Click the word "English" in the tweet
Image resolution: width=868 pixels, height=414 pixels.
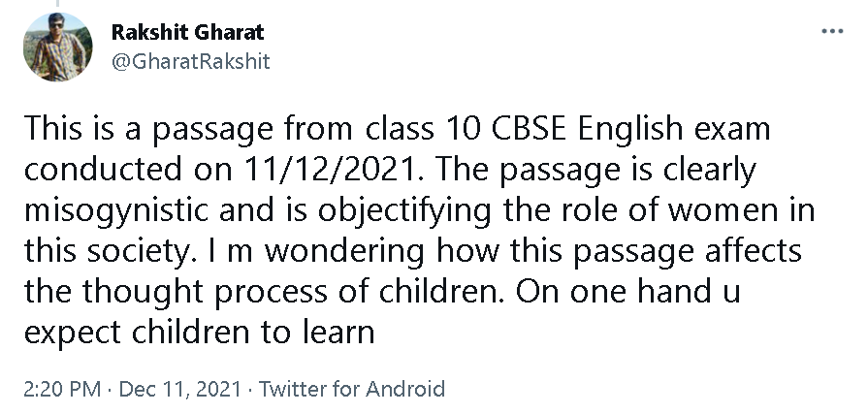tap(640, 128)
